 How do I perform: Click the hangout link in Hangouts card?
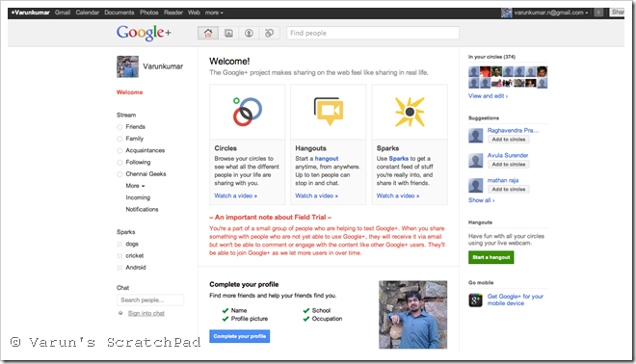pos(327,159)
